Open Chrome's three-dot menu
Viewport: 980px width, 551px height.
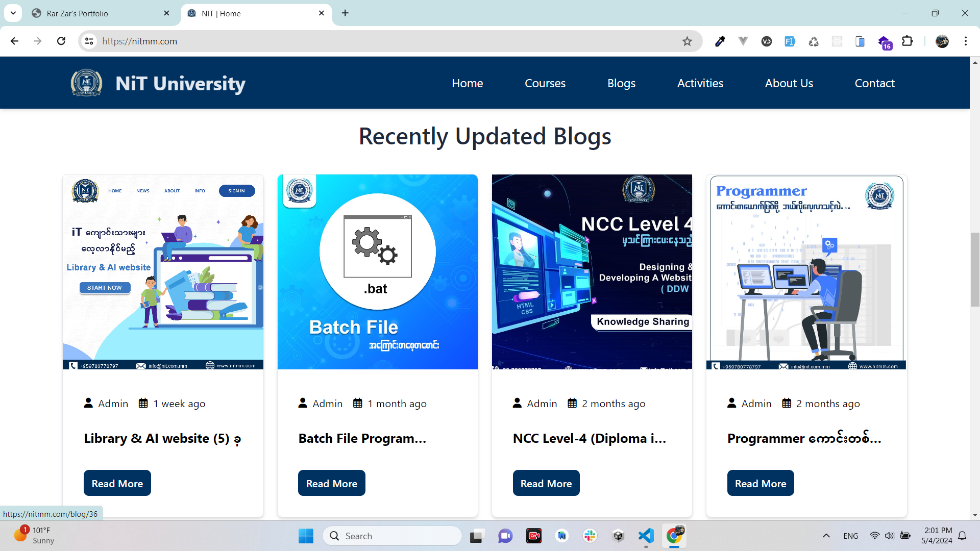point(966,41)
